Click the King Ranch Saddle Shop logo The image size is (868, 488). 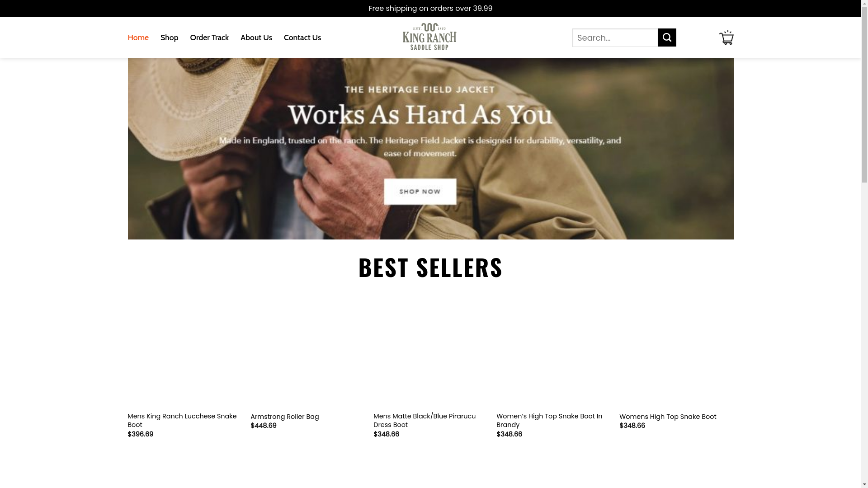click(429, 37)
